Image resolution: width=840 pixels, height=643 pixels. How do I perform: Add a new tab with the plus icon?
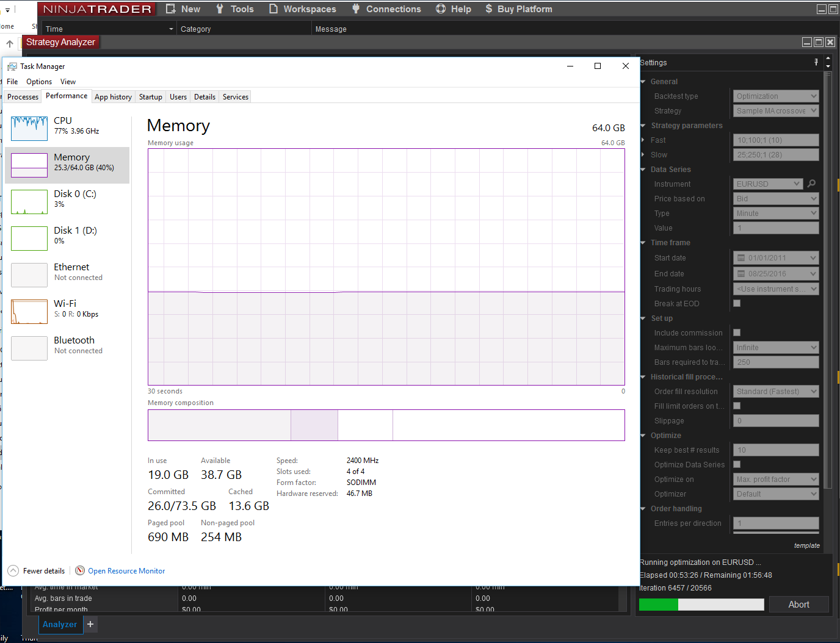90,624
